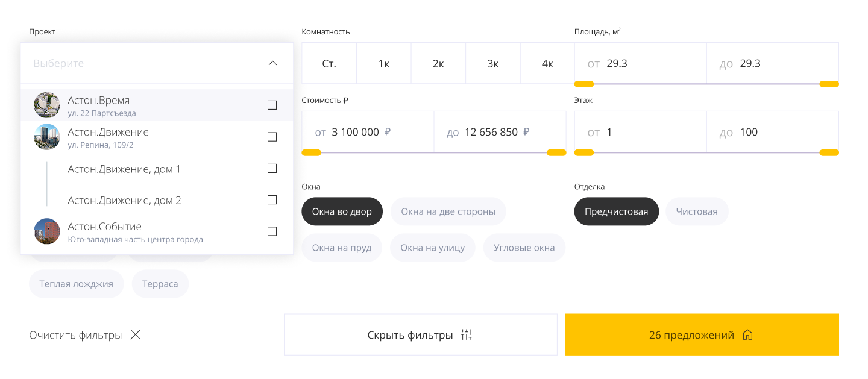Image resolution: width=868 pixels, height=379 pixels.
Task: Select the Ст. studio option
Action: (x=329, y=63)
